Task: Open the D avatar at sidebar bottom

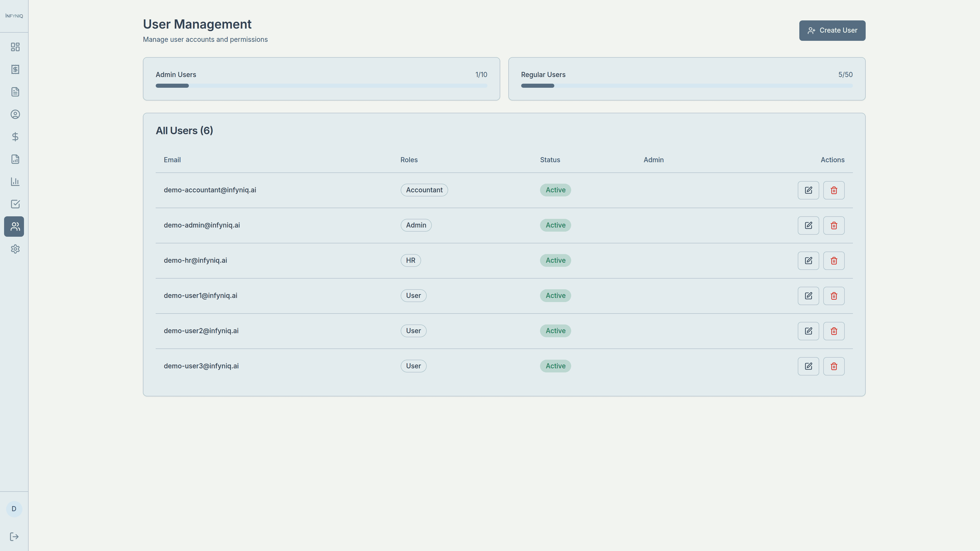Action: 14,509
